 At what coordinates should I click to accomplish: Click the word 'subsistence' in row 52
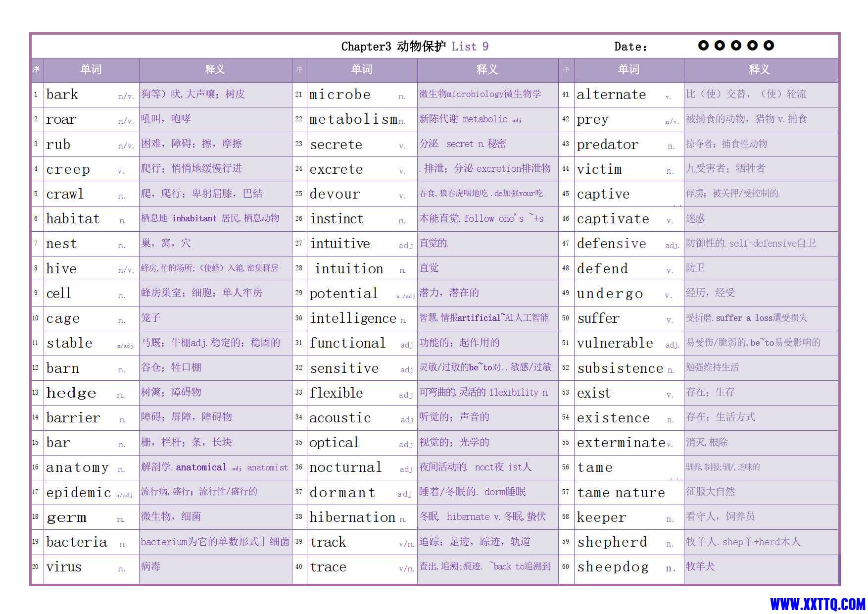point(620,368)
